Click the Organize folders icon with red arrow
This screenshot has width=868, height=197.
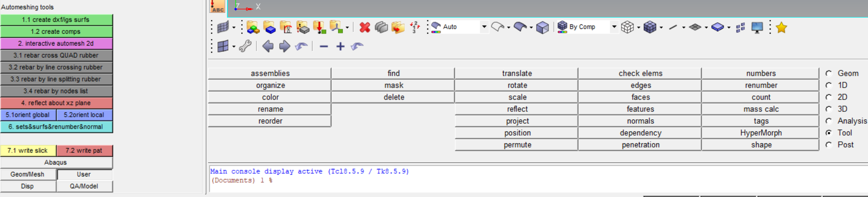point(398,27)
